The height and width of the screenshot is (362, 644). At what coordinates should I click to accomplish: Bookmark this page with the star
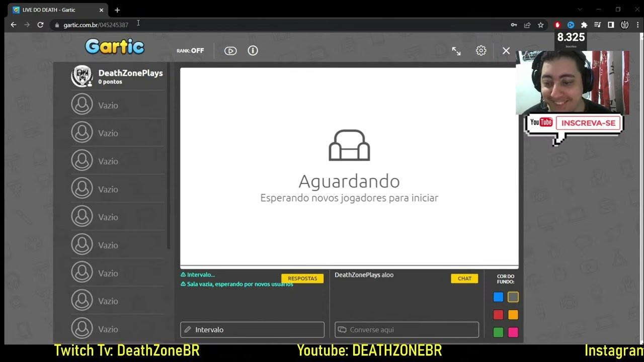[541, 25]
